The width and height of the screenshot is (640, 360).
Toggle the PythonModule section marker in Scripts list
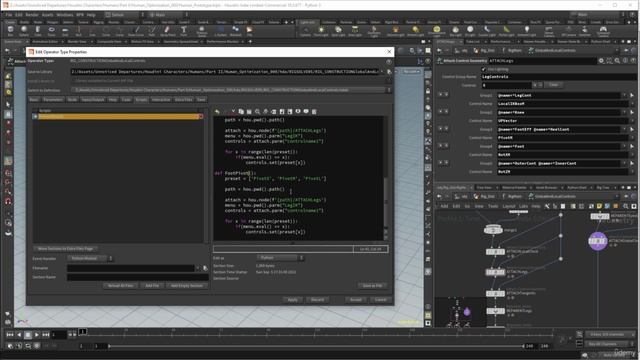(x=36, y=116)
